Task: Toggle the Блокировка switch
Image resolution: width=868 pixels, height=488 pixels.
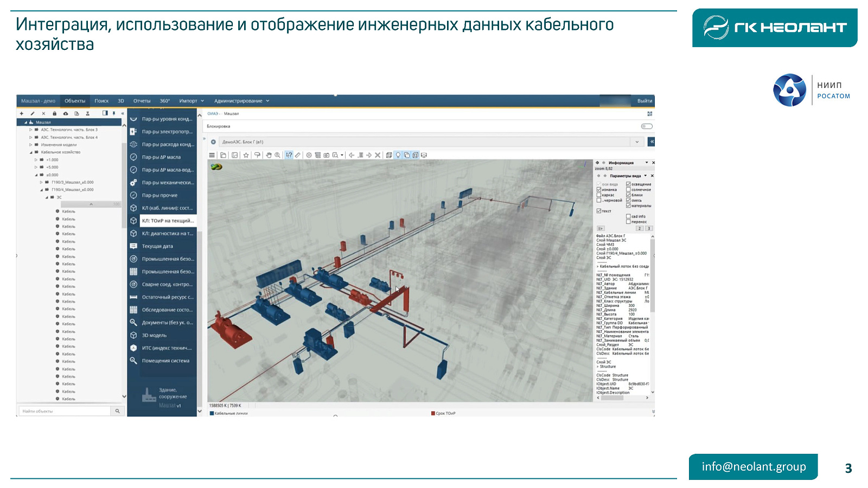Action: (x=646, y=126)
